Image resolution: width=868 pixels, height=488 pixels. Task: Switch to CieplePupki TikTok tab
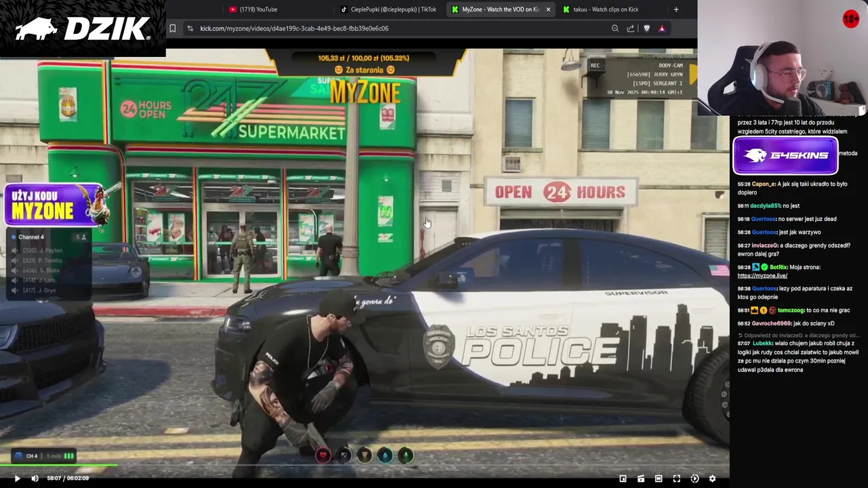pos(389,9)
